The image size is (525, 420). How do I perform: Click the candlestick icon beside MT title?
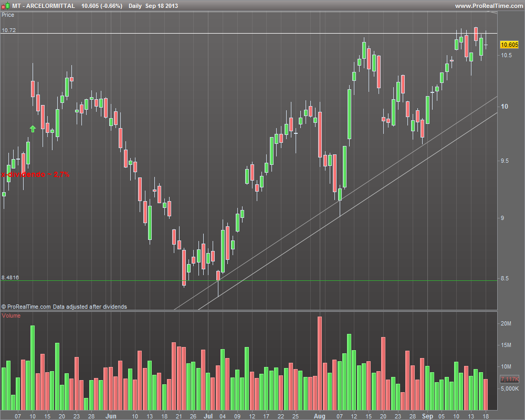(5, 6)
